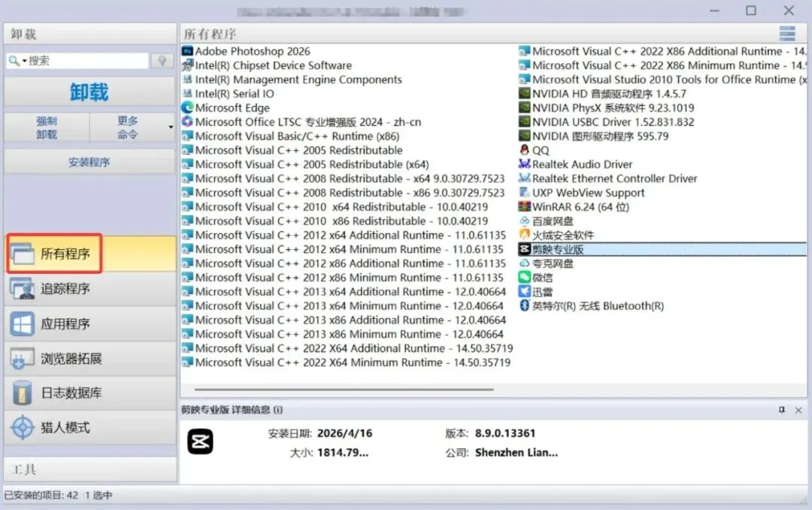This screenshot has width=812, height=510.
Task: Click the Microsoft Edge icon in list
Action: click(187, 108)
